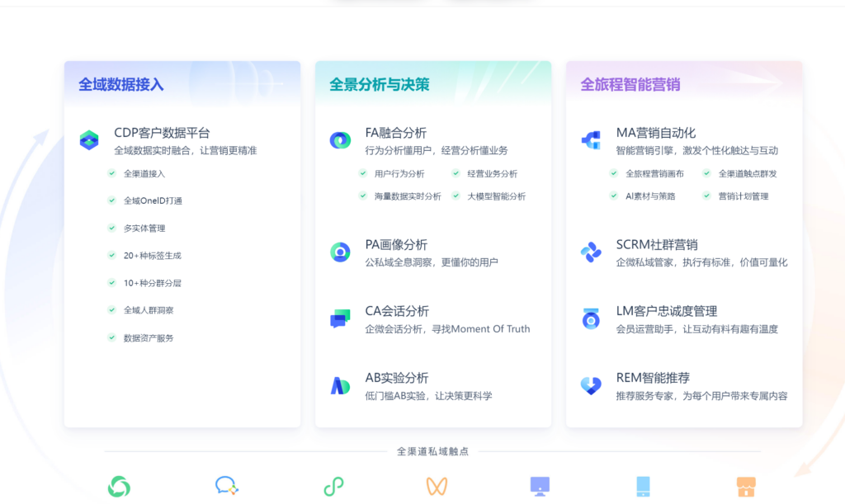The height and width of the screenshot is (504, 845).
Task: Click the checkmark beside 用户行为分析
Action: pyautogui.click(x=362, y=173)
